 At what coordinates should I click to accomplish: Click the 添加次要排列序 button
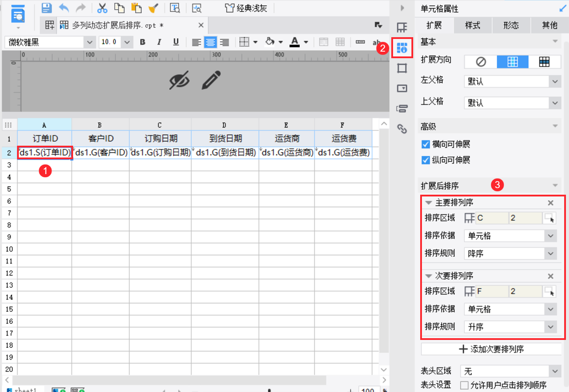click(x=491, y=349)
